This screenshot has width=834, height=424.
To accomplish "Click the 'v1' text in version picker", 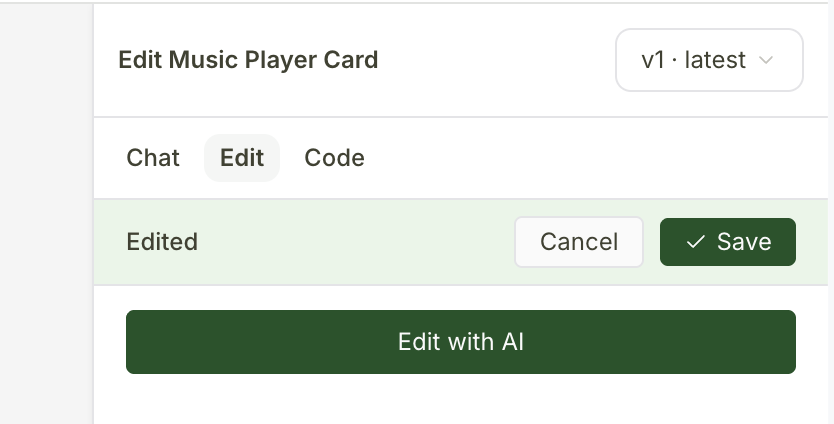I will coord(653,60).
